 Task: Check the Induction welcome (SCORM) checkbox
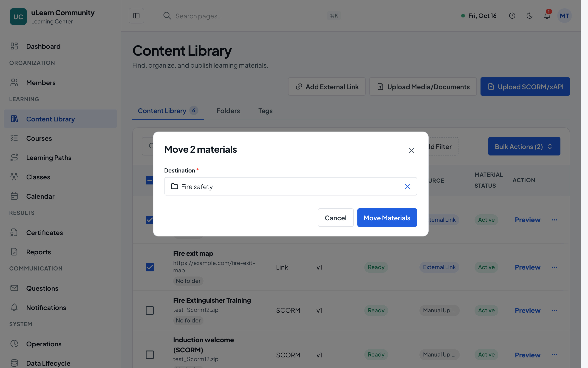150,355
